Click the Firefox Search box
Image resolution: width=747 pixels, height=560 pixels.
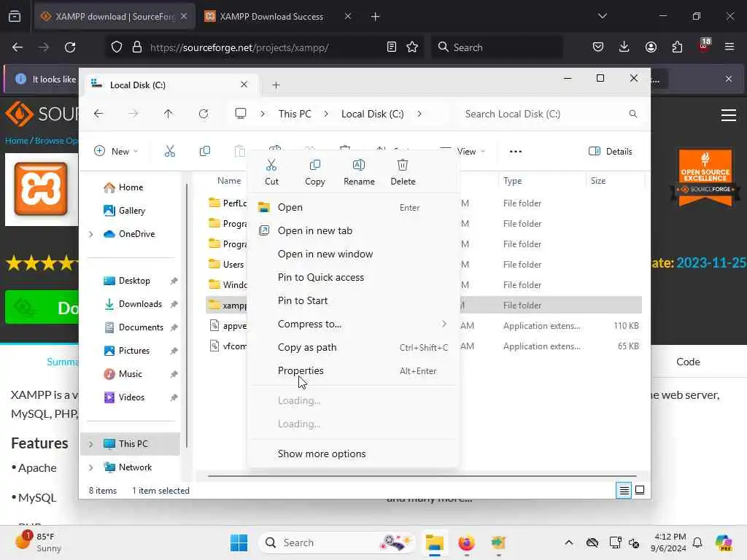click(x=497, y=47)
